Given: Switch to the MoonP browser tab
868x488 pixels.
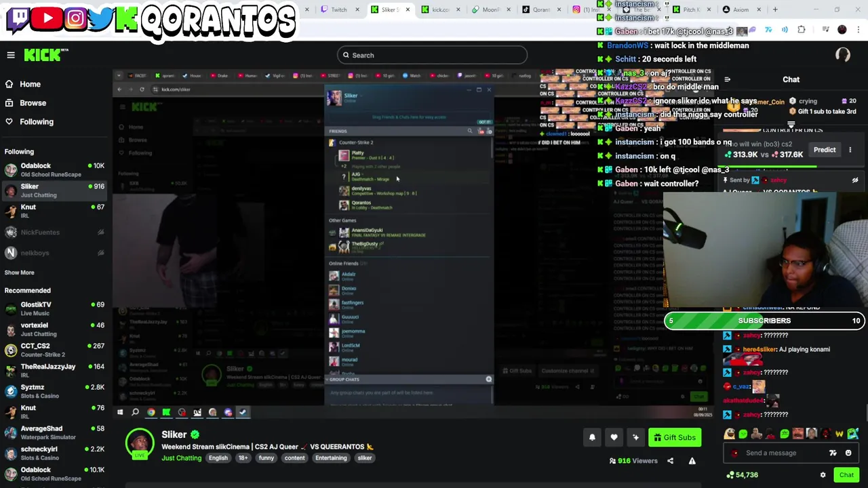Looking at the screenshot, I should [x=490, y=9].
